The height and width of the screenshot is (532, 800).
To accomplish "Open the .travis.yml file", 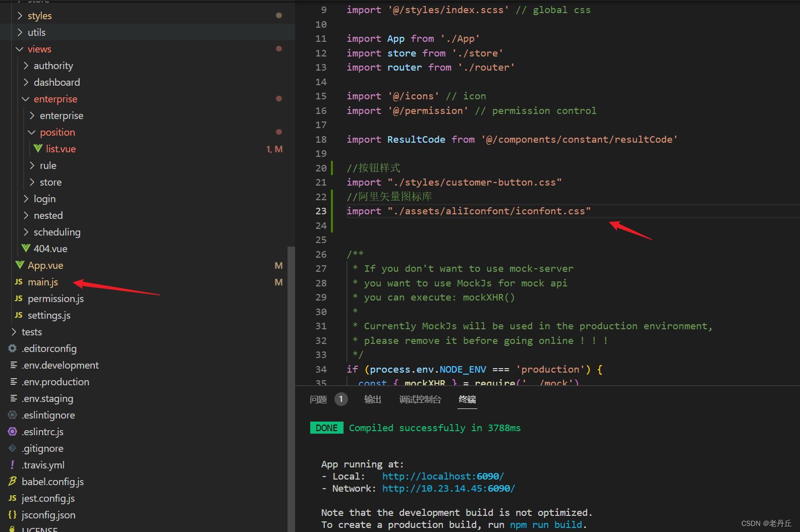I will (43, 465).
